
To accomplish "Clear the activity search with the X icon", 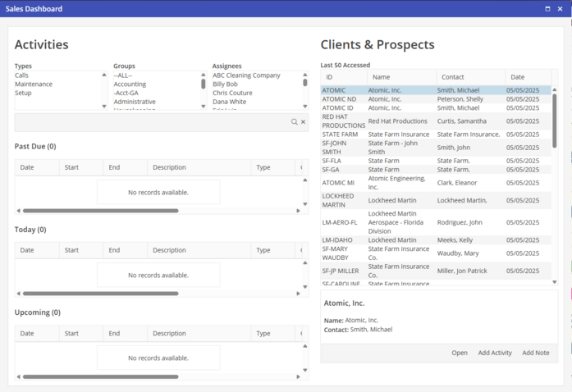I will pos(304,122).
